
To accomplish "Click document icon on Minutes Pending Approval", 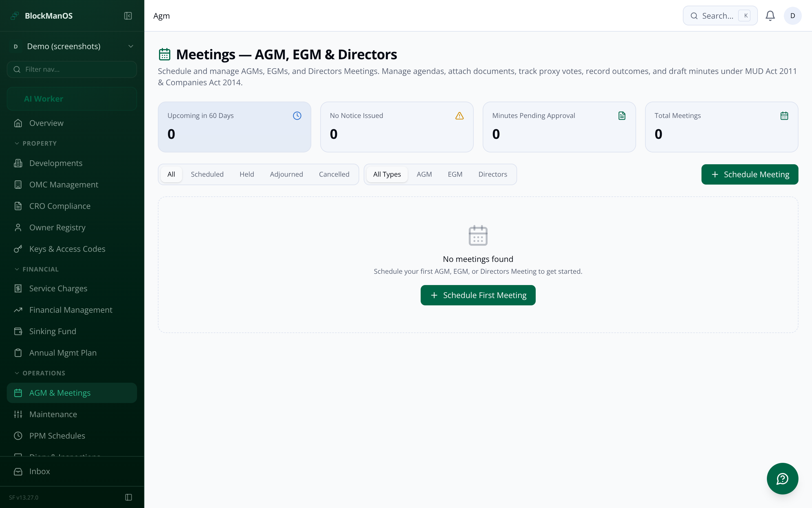I will tap(622, 116).
